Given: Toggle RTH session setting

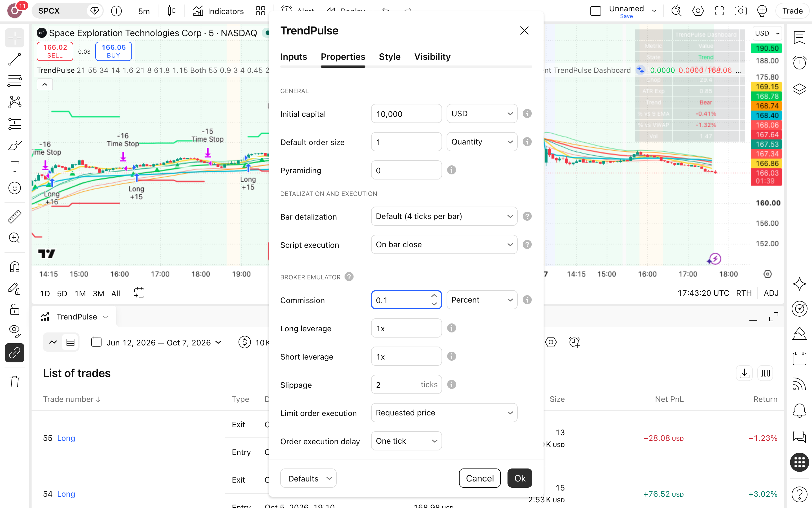Looking at the screenshot, I should click(743, 293).
